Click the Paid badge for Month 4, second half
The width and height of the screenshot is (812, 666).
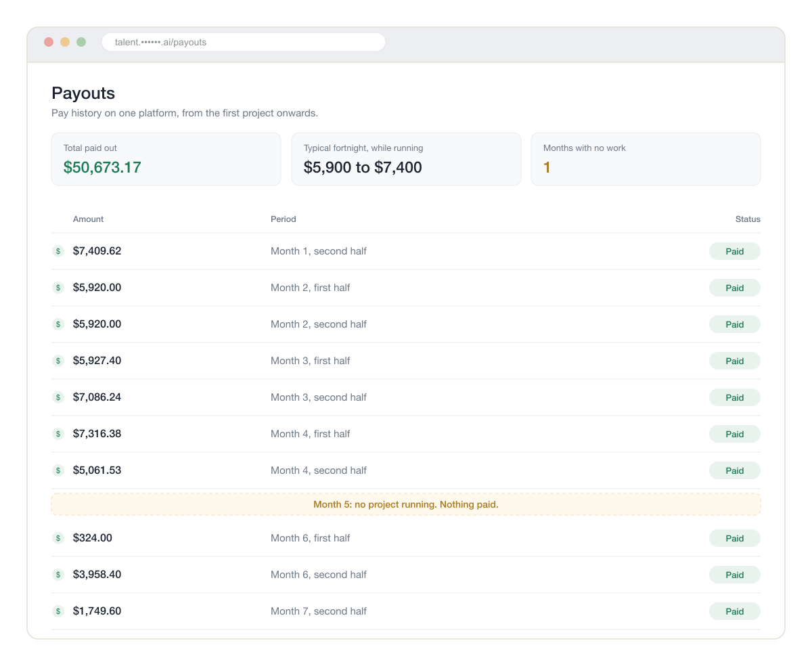[x=735, y=470]
